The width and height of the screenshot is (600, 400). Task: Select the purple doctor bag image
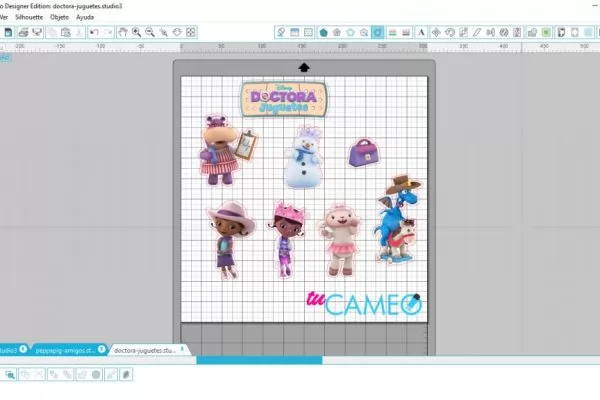tap(364, 153)
